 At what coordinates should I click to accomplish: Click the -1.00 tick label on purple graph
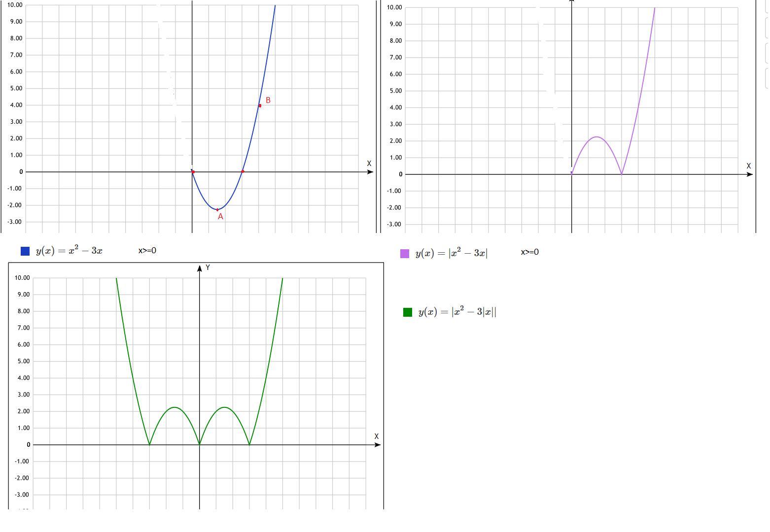[x=394, y=191]
